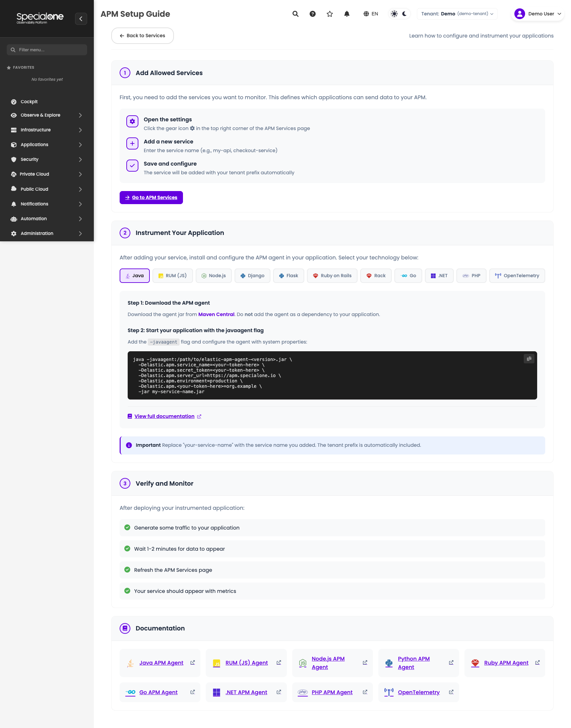Select the Ruby on Rails tab
The width and height of the screenshot is (571, 728).
click(x=332, y=276)
